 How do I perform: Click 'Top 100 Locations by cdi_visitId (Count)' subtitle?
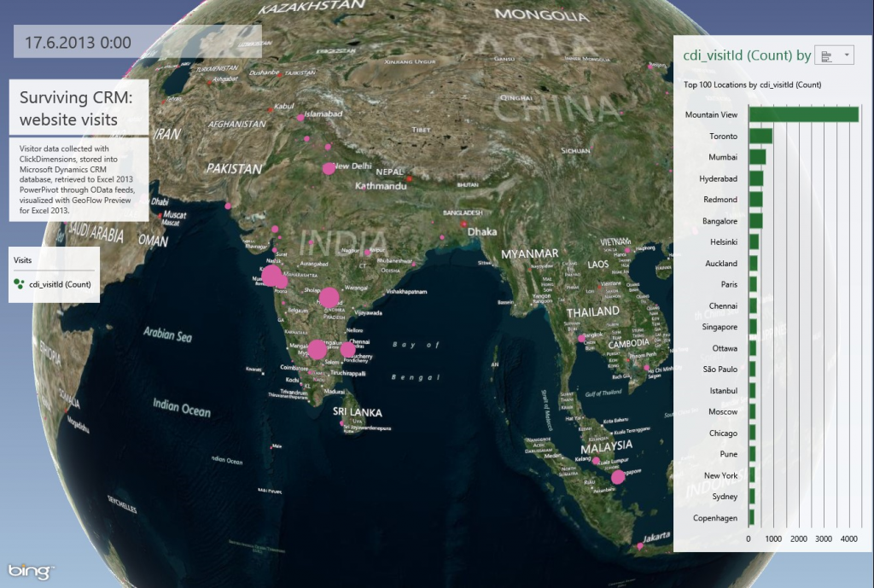(753, 84)
